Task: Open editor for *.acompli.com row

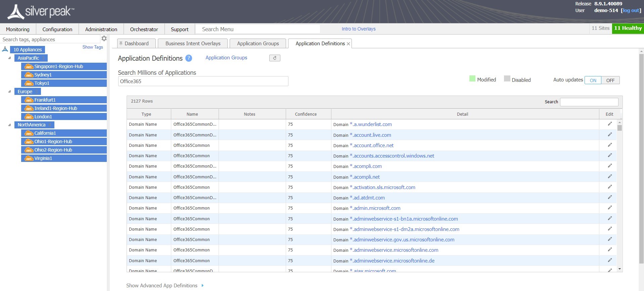Action: tap(610, 166)
